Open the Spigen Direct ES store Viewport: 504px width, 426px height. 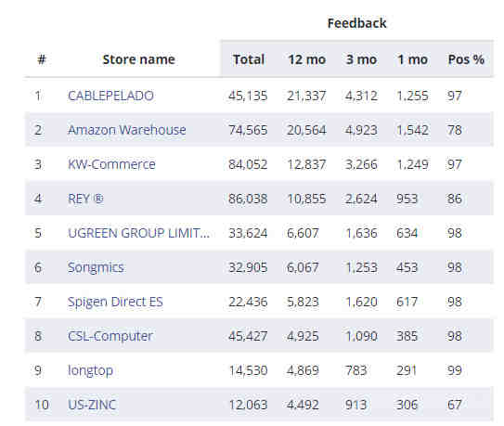[x=115, y=302]
